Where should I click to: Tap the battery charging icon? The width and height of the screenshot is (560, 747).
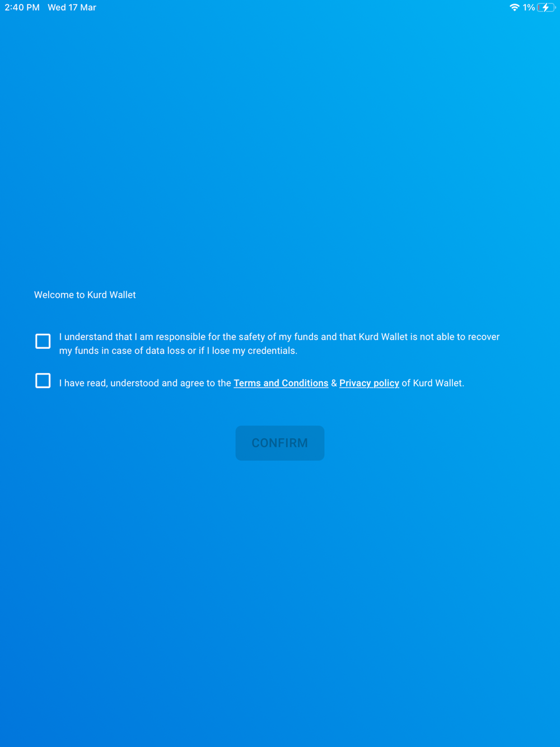(x=546, y=7)
